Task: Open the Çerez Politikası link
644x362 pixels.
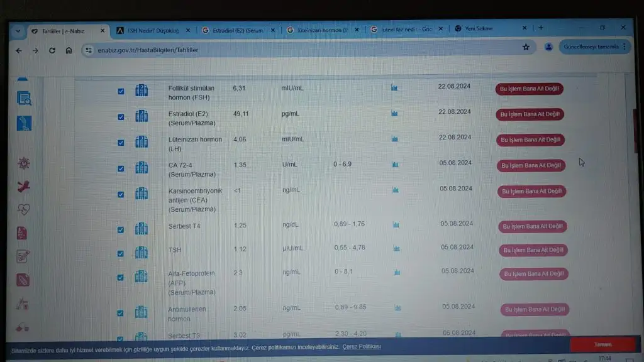Action: coord(362,347)
